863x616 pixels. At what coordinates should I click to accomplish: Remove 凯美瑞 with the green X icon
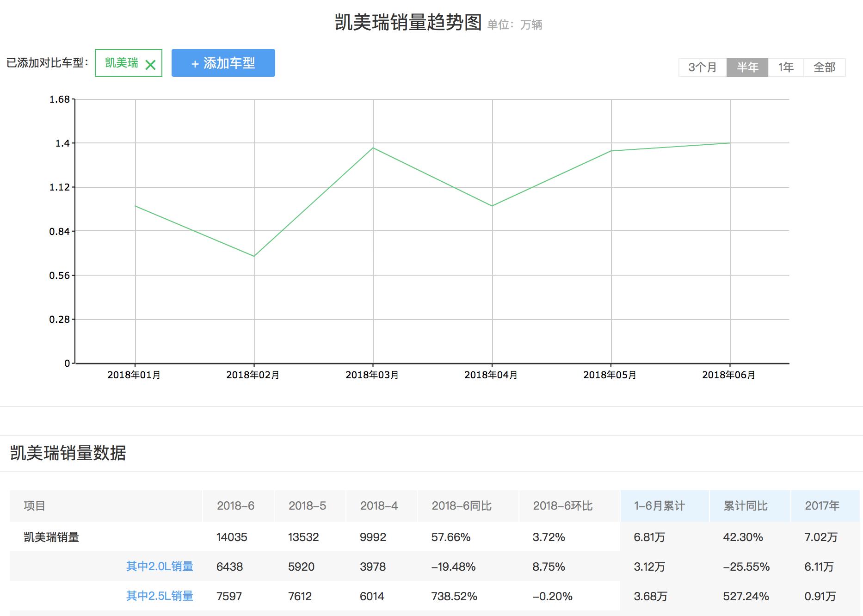(150, 65)
